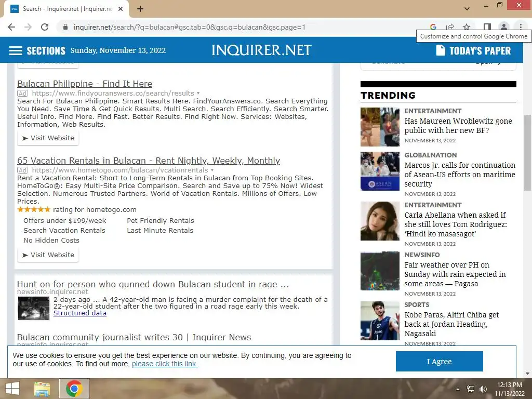Close the Search - Inquirer.net tab

[x=121, y=9]
